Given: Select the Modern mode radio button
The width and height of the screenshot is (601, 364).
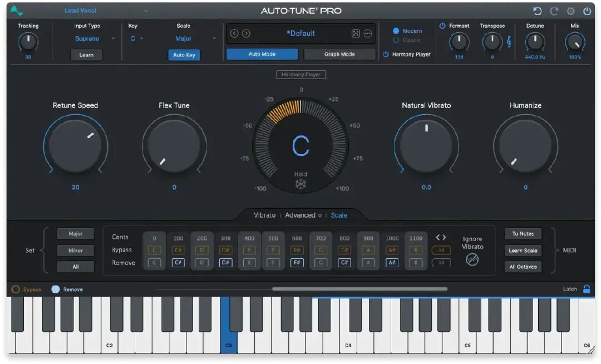Looking at the screenshot, I should (396, 31).
